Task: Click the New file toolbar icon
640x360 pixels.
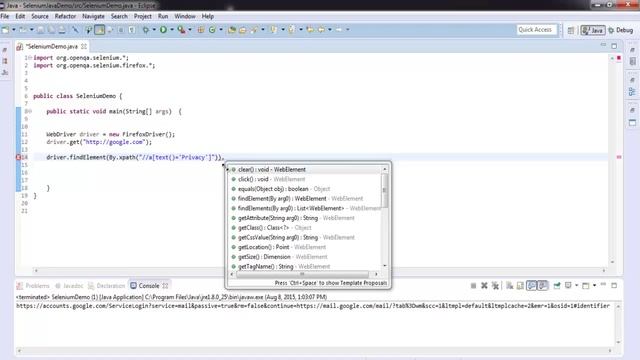Action: pos(5,30)
